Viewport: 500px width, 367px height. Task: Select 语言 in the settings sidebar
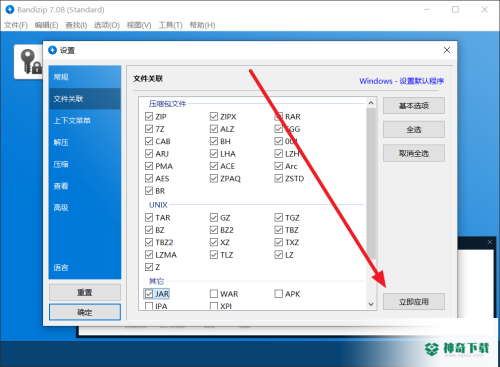(85, 267)
